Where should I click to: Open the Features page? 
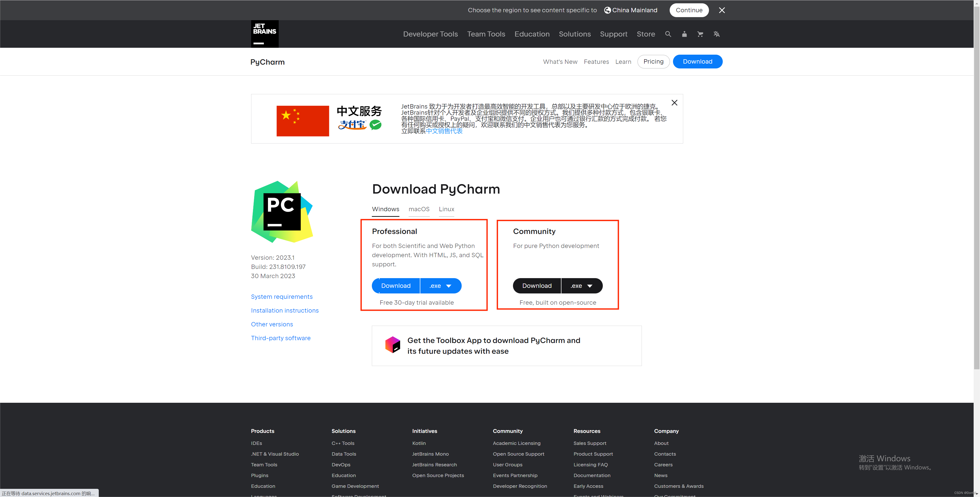point(596,62)
